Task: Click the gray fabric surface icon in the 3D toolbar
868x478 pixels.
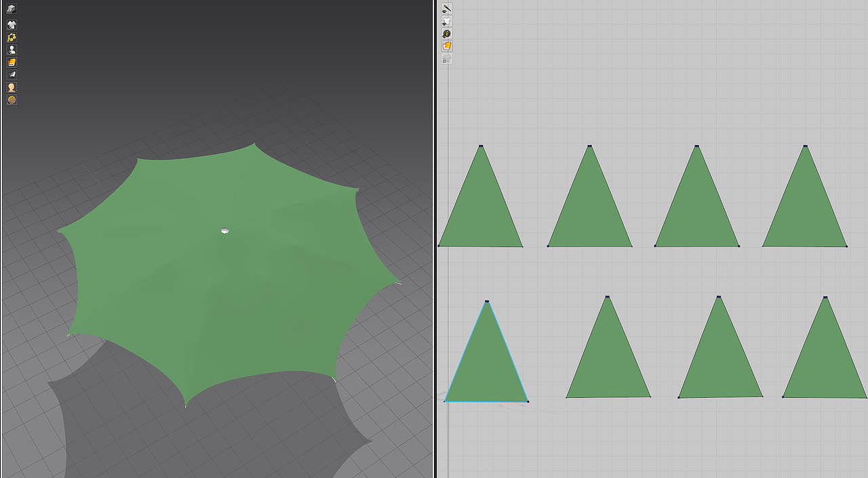Action: pos(12,75)
